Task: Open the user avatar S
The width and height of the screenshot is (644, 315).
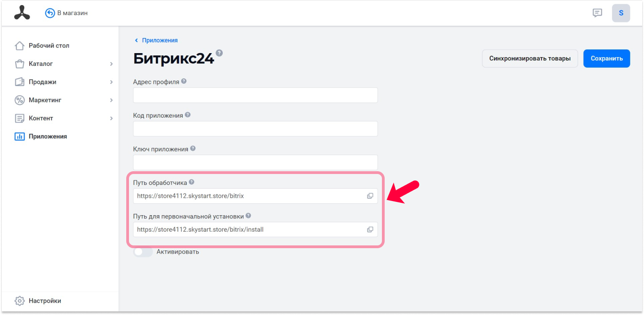Action: point(621,13)
